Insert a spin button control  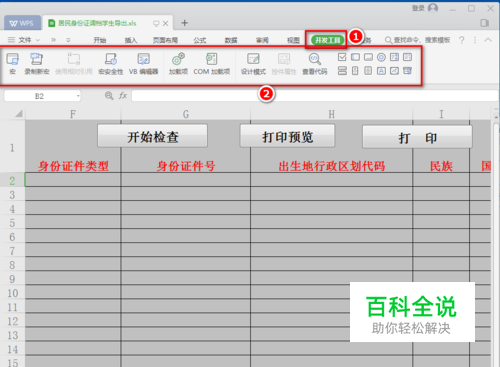[x=355, y=71]
